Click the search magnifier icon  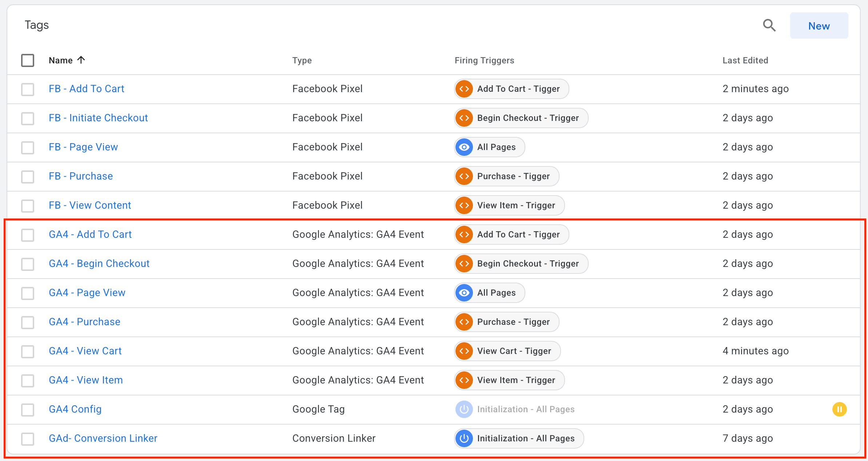[769, 25]
